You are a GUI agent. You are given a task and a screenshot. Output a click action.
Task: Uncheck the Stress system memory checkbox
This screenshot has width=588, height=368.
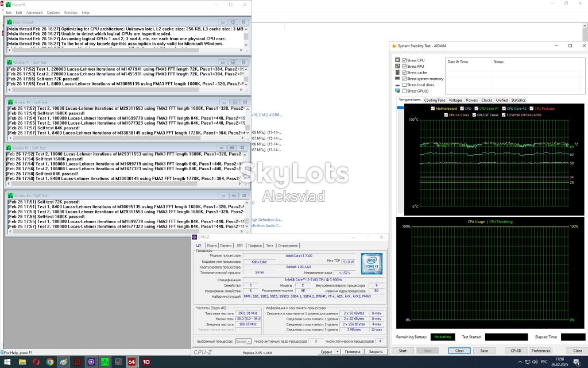(x=404, y=78)
